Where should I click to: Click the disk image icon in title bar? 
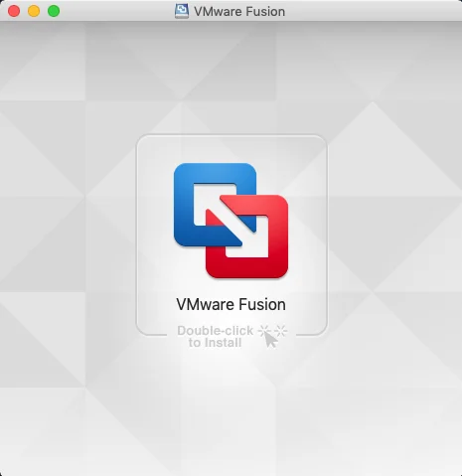(182, 11)
